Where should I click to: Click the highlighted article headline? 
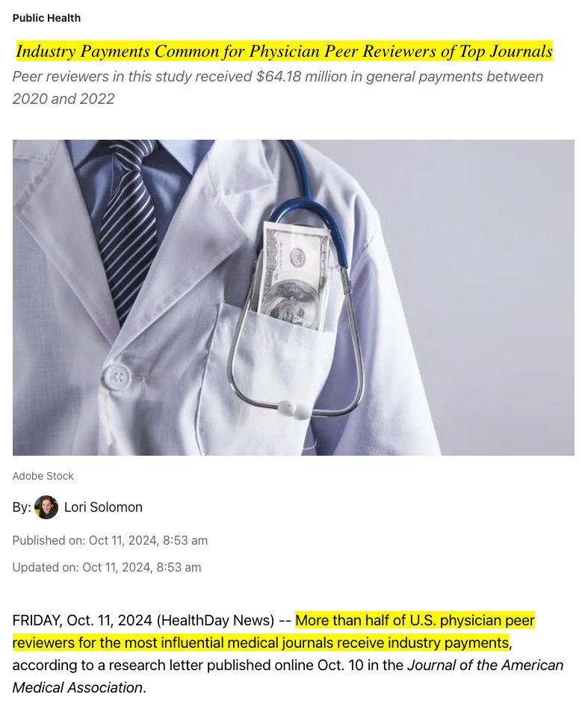[x=284, y=52]
